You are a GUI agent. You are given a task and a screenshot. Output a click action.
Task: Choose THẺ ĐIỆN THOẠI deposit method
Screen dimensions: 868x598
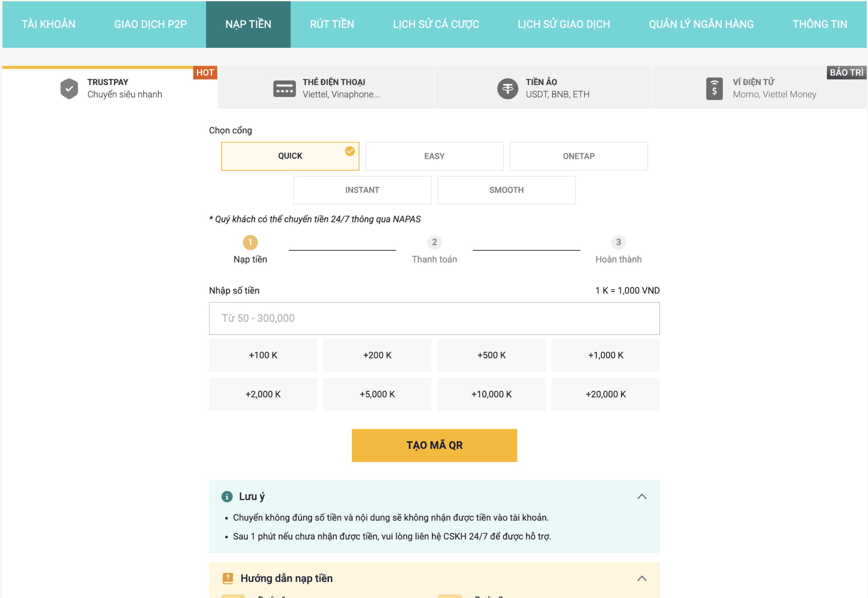(326, 88)
